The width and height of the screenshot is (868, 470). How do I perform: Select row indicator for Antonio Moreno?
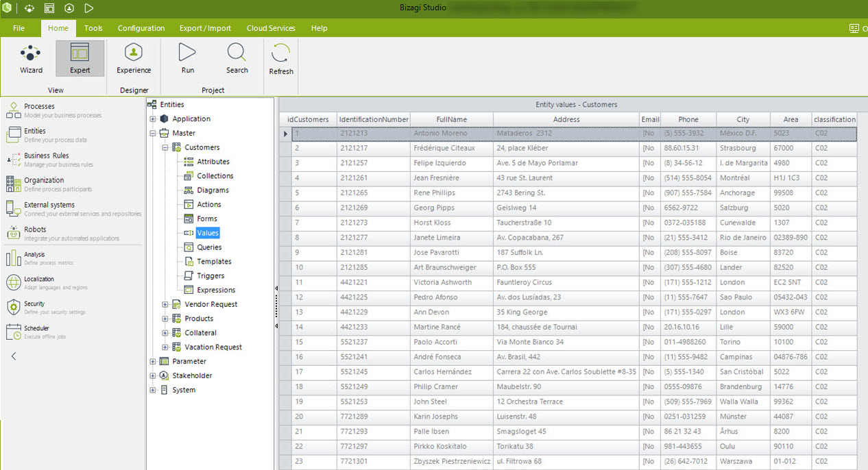tap(286, 134)
